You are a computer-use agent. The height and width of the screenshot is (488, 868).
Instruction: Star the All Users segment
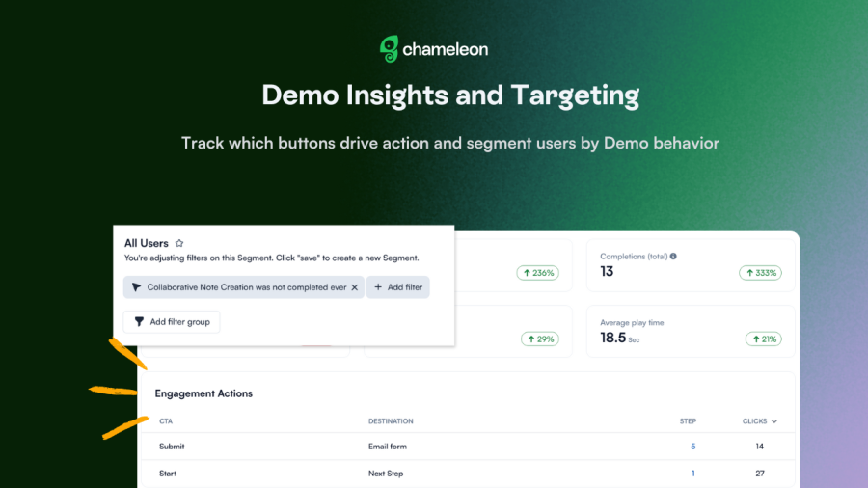179,244
